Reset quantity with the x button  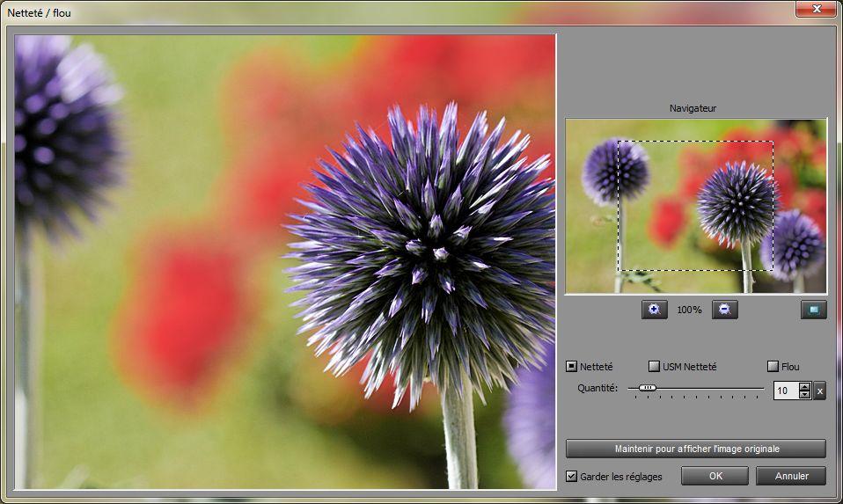(x=820, y=391)
